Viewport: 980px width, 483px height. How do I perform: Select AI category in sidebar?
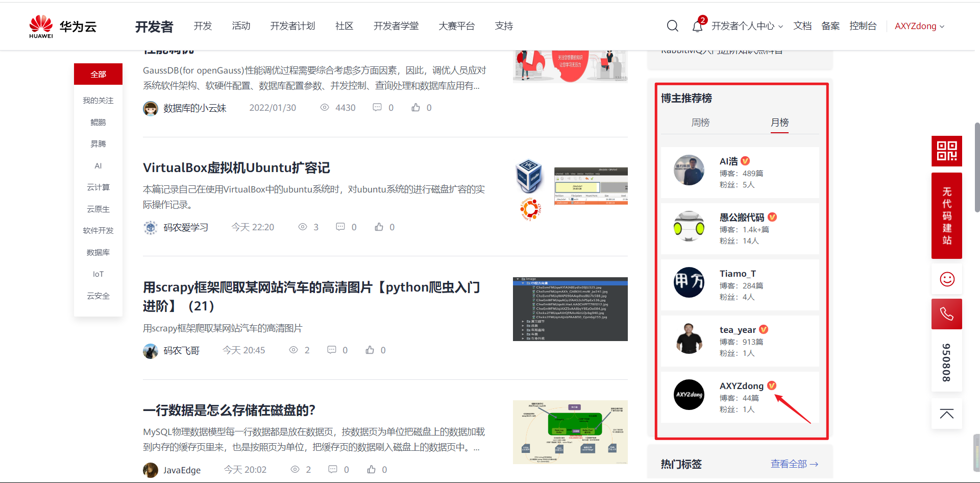pyautogui.click(x=98, y=166)
